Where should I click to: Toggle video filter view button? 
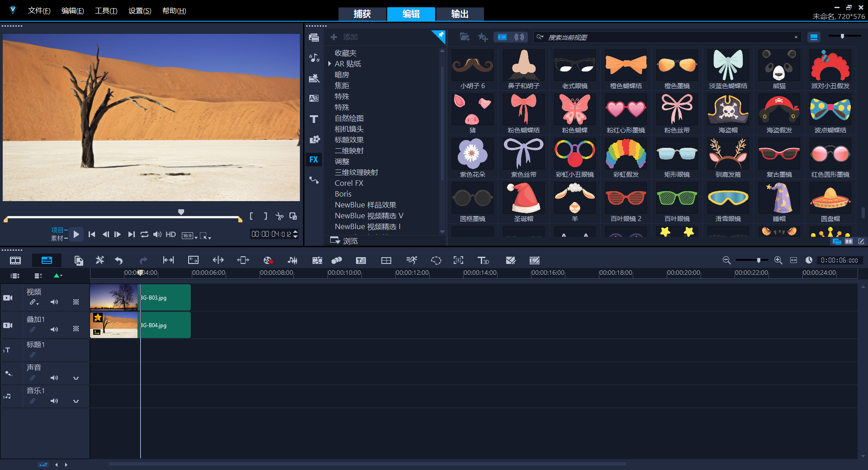coord(502,37)
